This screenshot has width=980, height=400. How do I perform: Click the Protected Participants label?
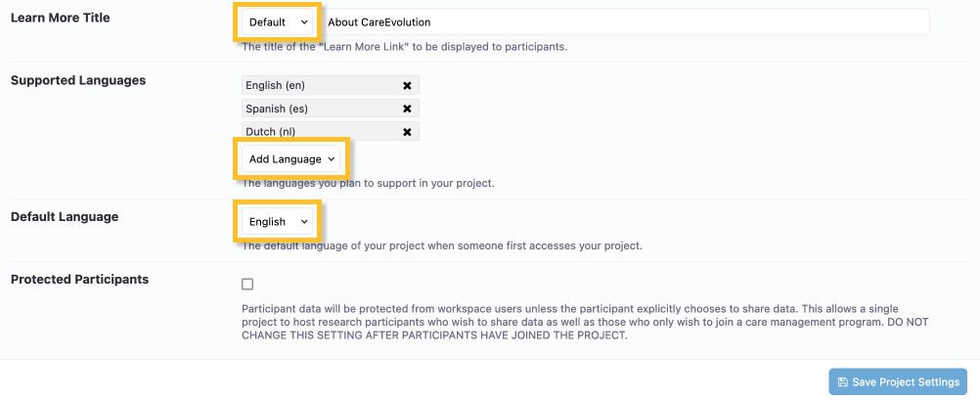[80, 280]
